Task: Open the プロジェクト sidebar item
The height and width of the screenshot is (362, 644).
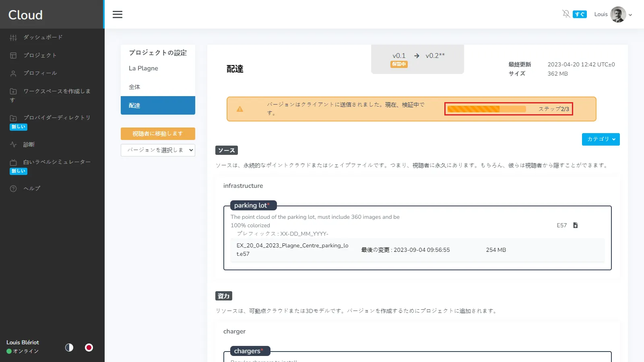Action: pyautogui.click(x=40, y=55)
